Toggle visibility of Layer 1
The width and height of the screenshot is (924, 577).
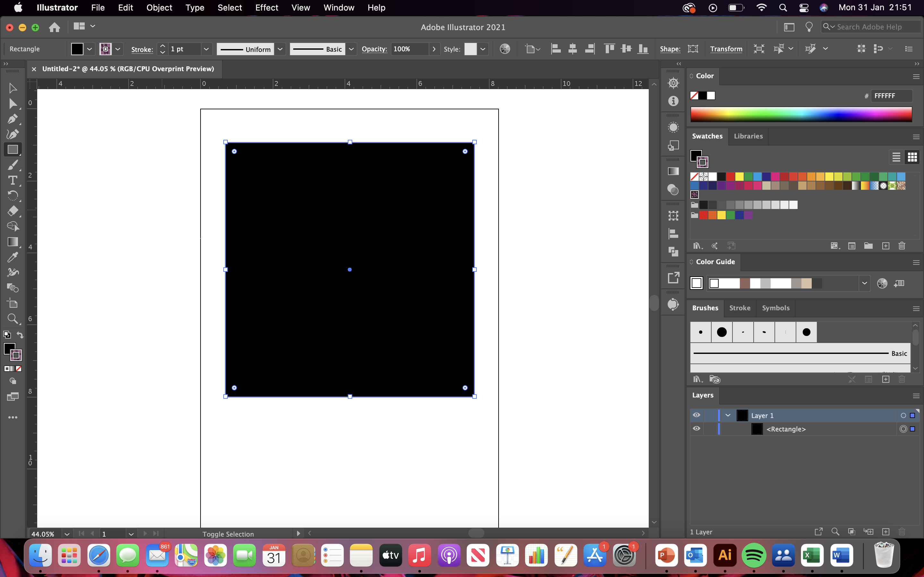click(x=697, y=415)
